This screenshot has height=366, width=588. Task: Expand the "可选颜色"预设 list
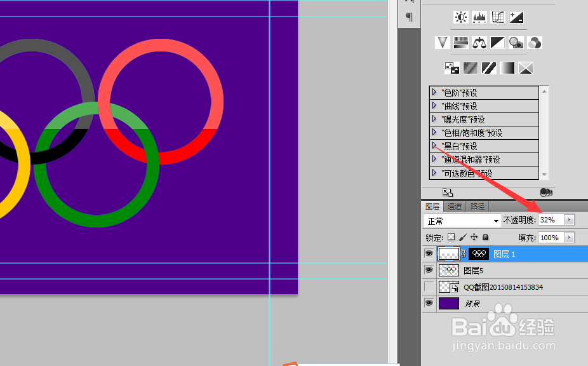434,173
